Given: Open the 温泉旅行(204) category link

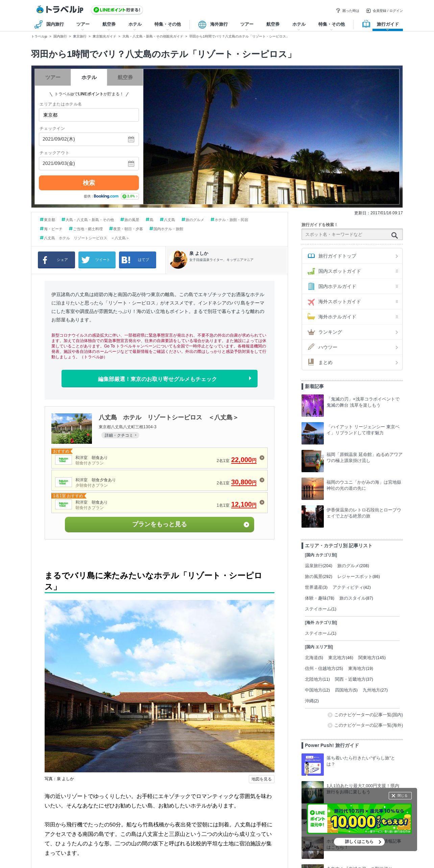Looking at the screenshot, I should click(318, 565).
